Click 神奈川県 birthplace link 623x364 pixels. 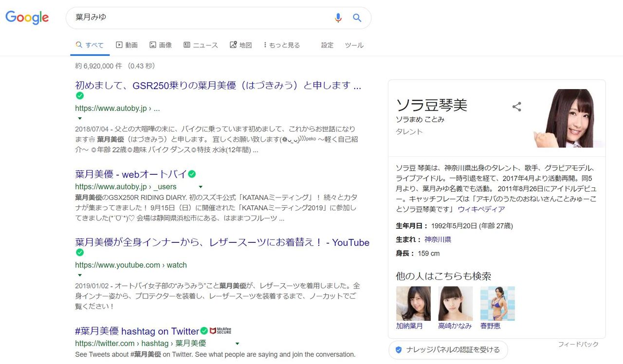tap(438, 239)
